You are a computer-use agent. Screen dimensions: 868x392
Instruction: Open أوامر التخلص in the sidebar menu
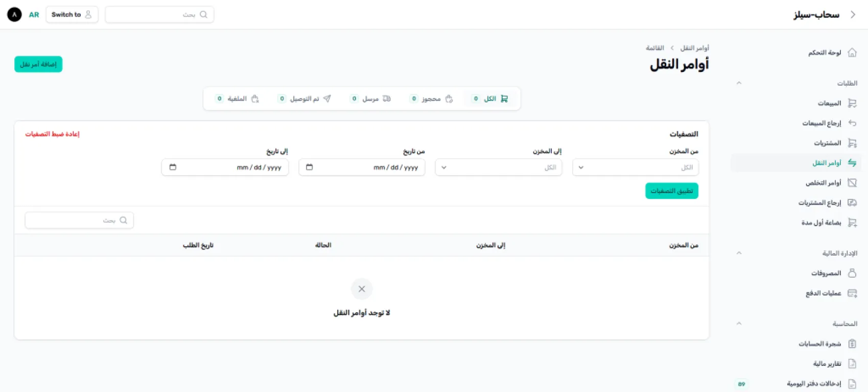pyautogui.click(x=824, y=183)
